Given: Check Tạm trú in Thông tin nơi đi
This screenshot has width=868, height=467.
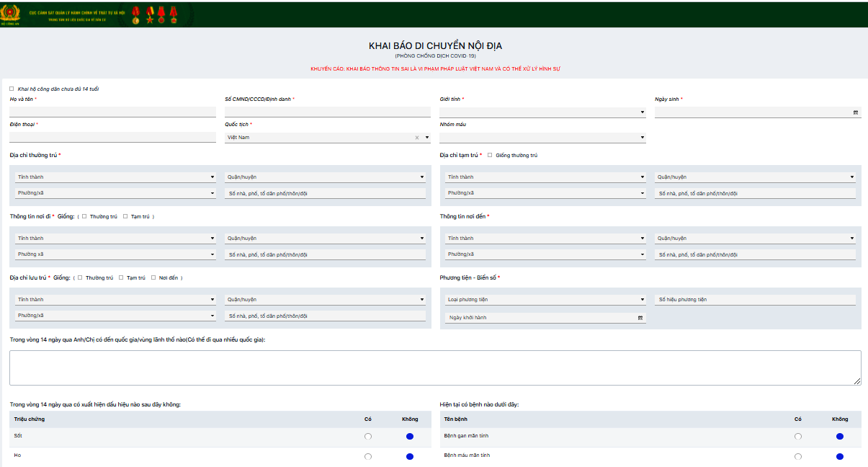Looking at the screenshot, I should [x=125, y=216].
